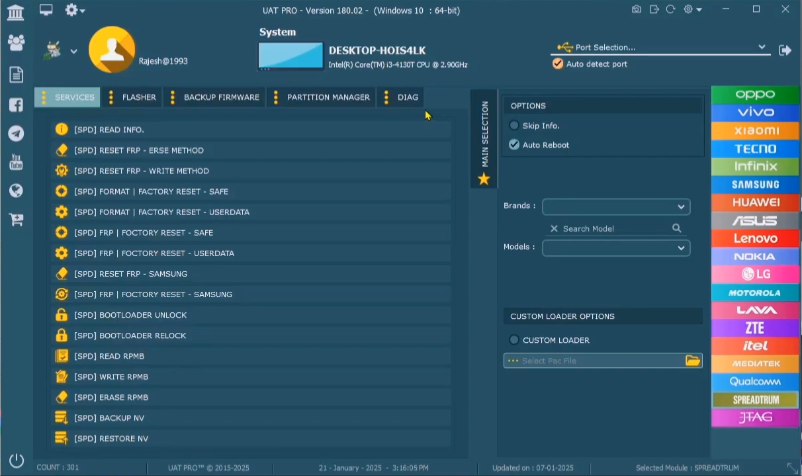The height and width of the screenshot is (476, 802).
Task: Open the BACKUP FIRMWARE tab
Action: tap(214, 97)
